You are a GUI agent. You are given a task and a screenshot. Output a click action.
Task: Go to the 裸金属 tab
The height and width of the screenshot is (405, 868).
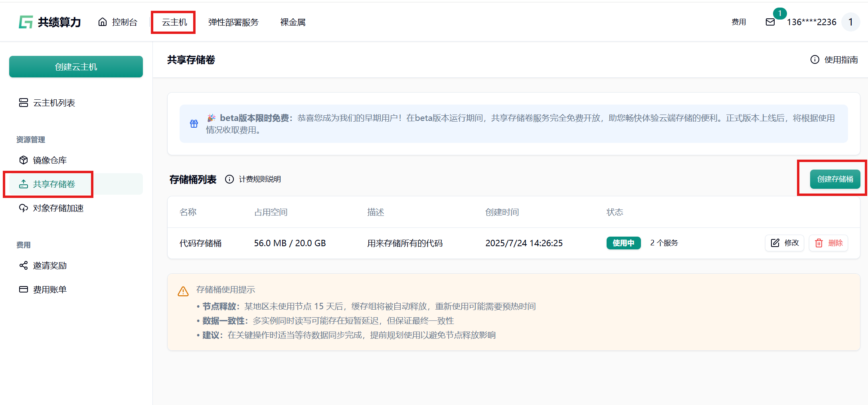pos(293,22)
